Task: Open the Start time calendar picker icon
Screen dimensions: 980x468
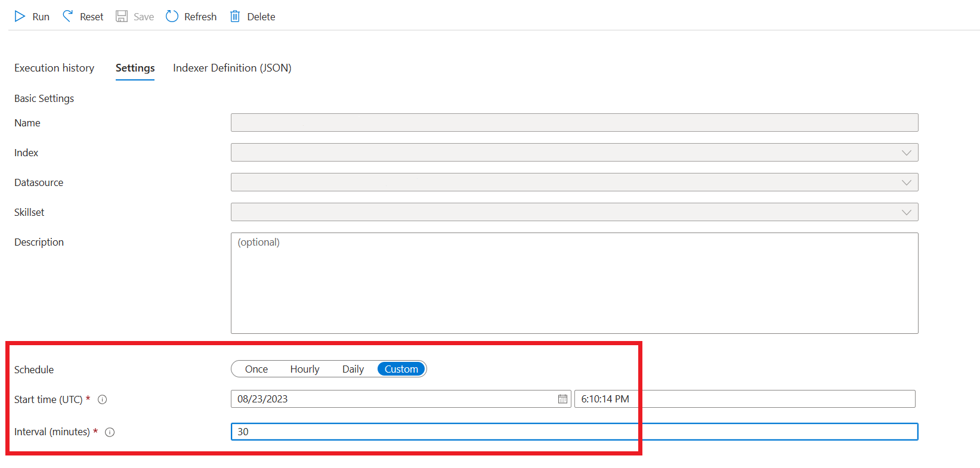Action: click(562, 399)
